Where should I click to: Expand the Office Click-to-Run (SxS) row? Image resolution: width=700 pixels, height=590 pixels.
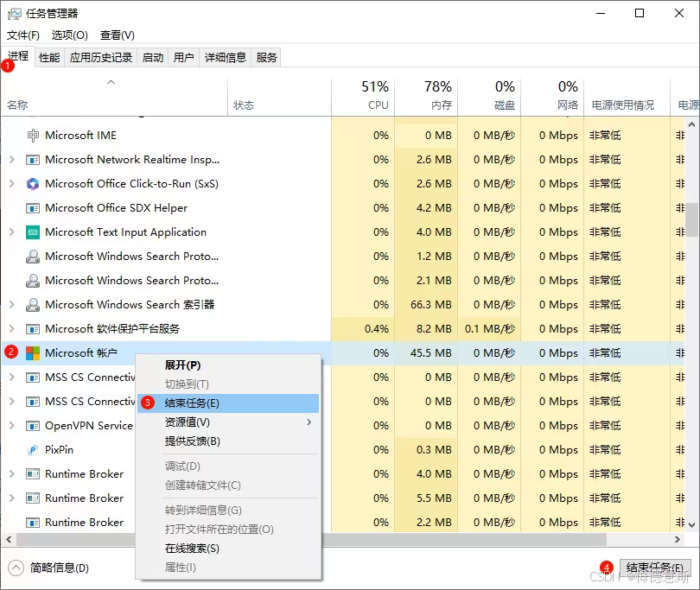[12, 183]
